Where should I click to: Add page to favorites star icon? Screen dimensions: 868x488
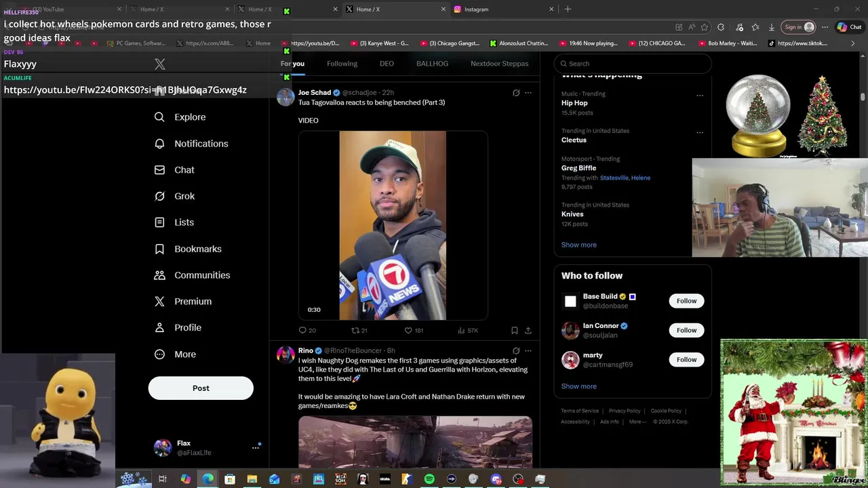(x=705, y=27)
